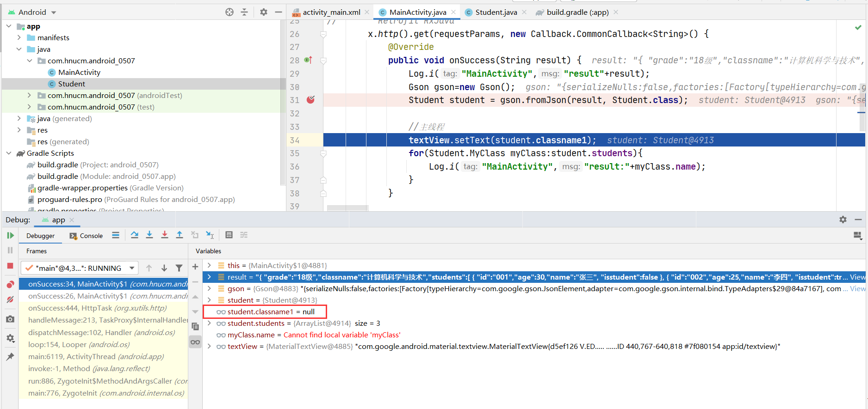Close the MainActivity.java tab

click(x=453, y=12)
